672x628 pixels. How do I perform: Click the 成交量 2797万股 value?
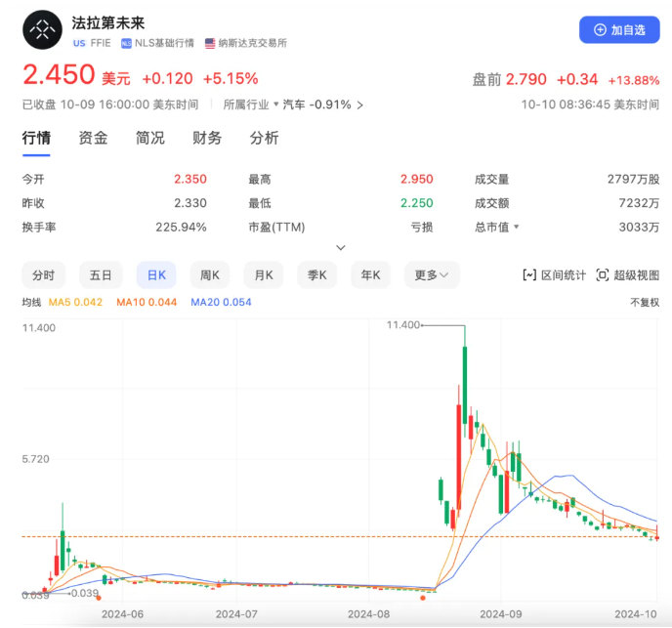pos(634,179)
